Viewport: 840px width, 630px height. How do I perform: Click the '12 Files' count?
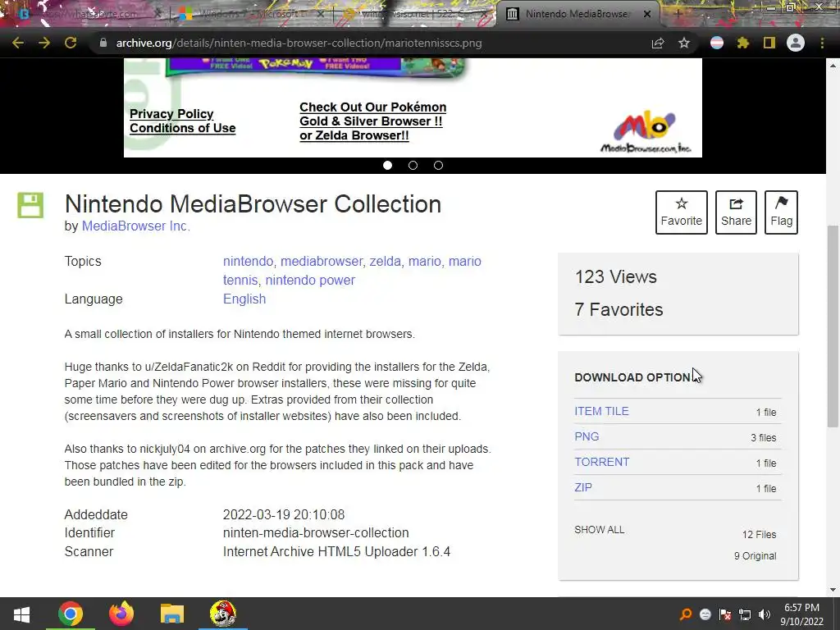click(759, 535)
